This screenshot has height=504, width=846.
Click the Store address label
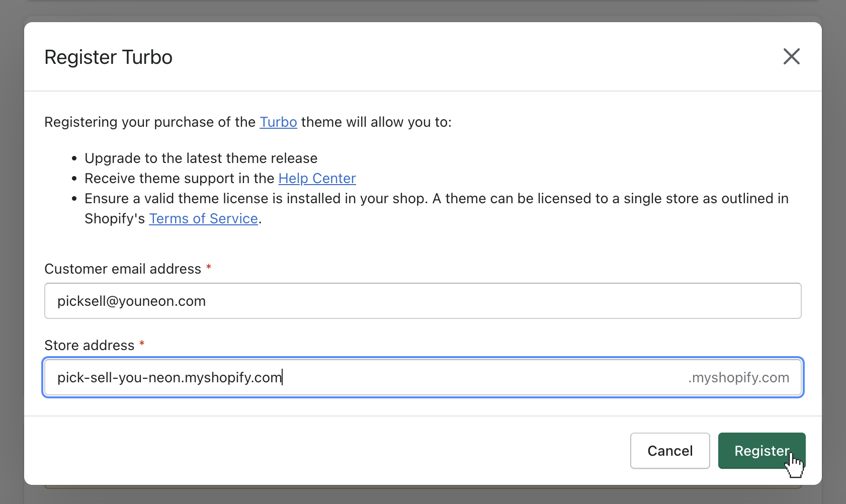coord(90,346)
